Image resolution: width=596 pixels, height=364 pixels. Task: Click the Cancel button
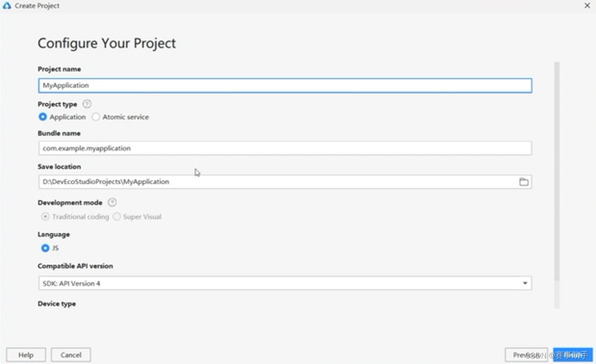pos(71,355)
